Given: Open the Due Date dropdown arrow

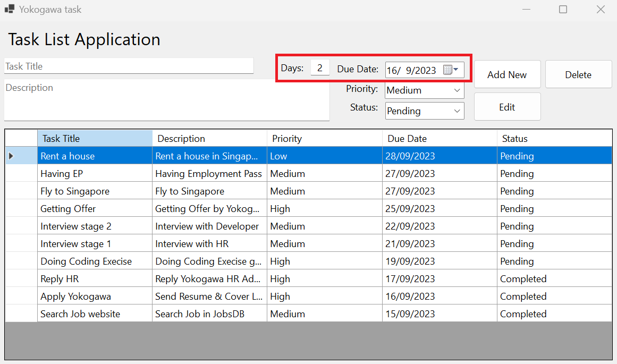Looking at the screenshot, I should pos(457,69).
